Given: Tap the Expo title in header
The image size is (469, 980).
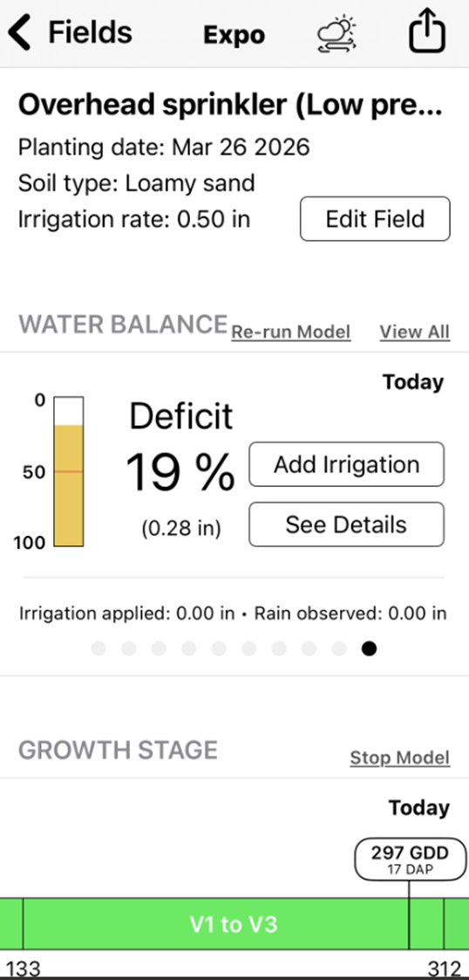Looking at the screenshot, I should tap(234, 35).
